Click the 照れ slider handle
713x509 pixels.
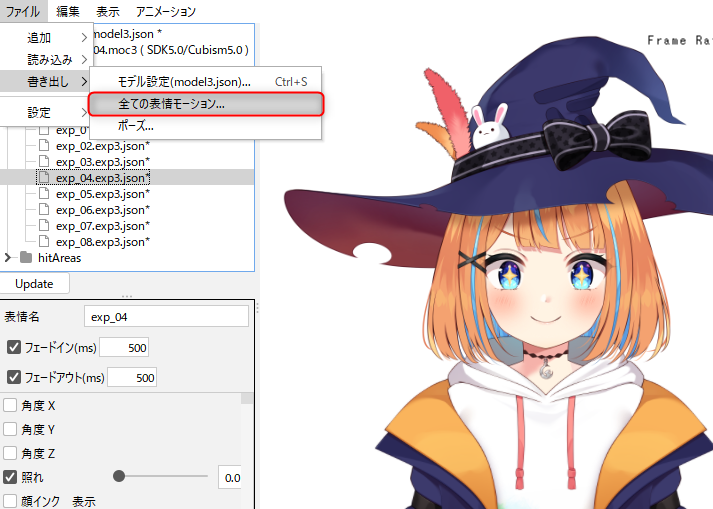tap(119, 477)
